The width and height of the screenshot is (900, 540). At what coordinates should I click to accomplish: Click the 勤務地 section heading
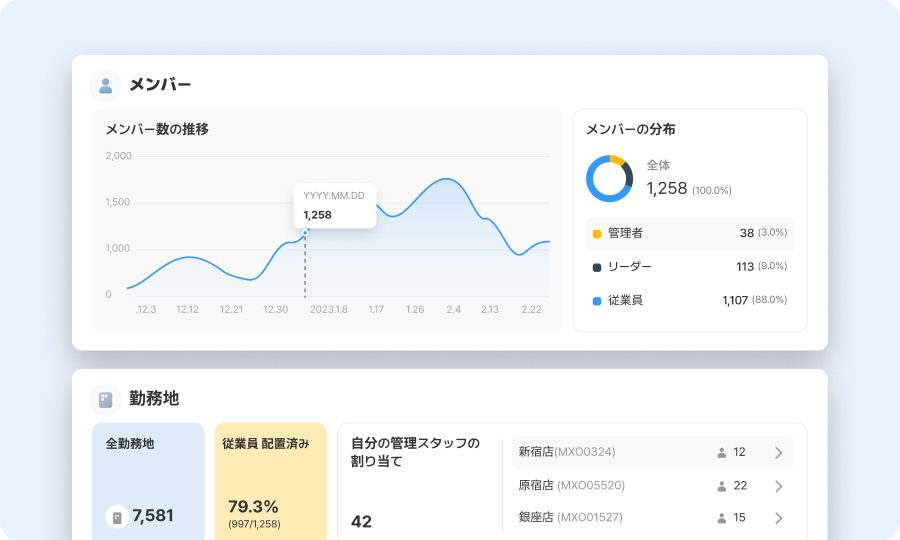click(154, 398)
